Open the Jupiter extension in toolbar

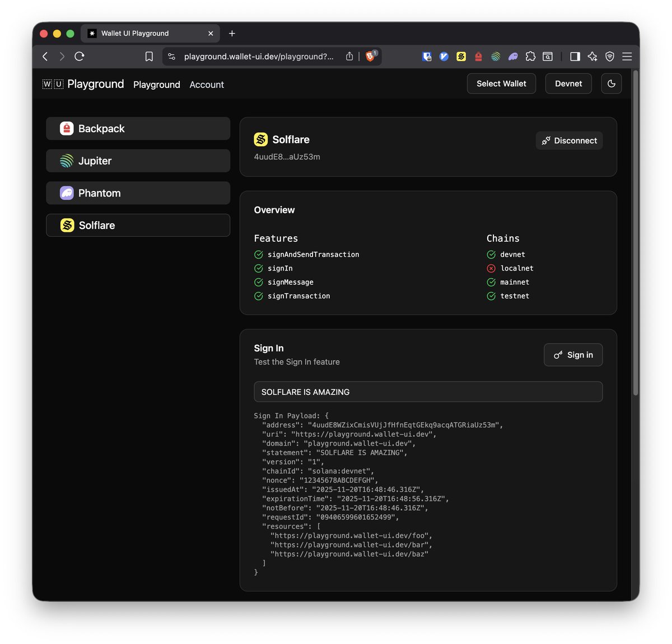[496, 56]
